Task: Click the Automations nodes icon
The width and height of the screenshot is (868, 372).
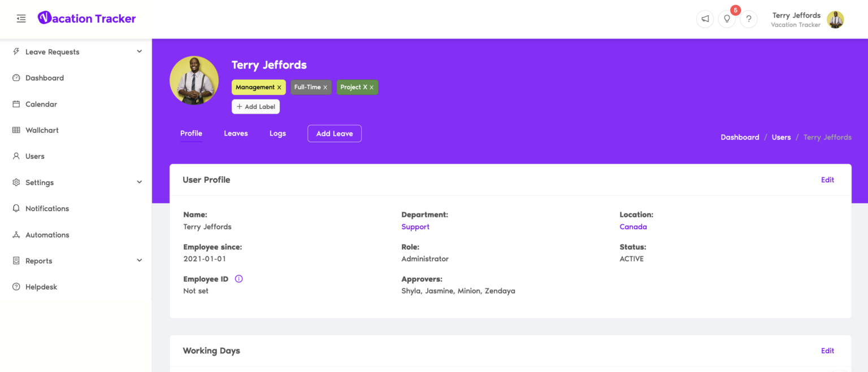Action: 16,235
